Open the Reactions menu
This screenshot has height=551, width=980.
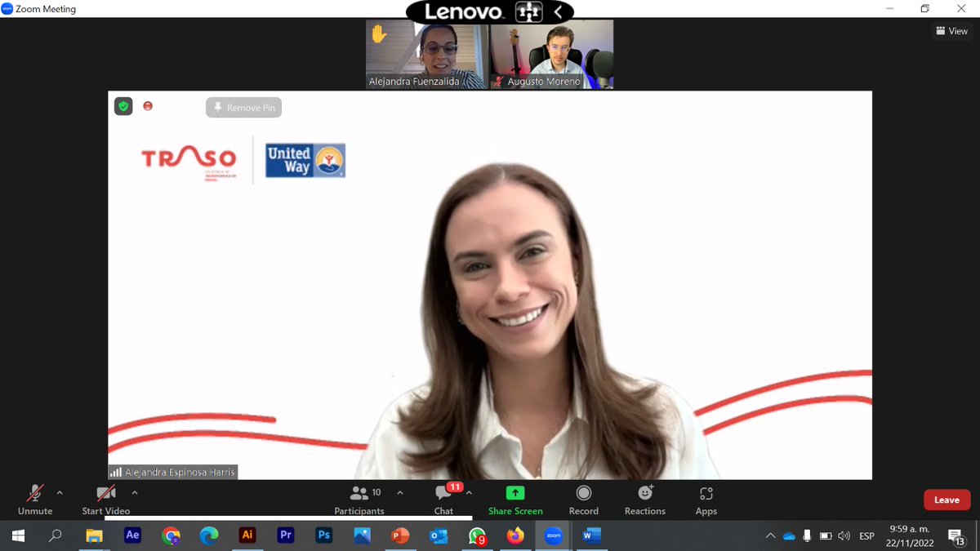[645, 500]
